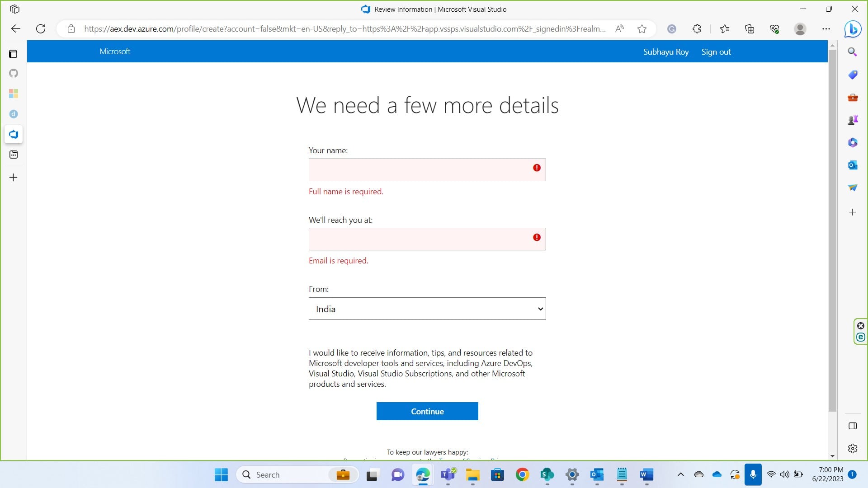This screenshot has height=488, width=868.
Task: Click the Sign out link
Action: coord(716,52)
